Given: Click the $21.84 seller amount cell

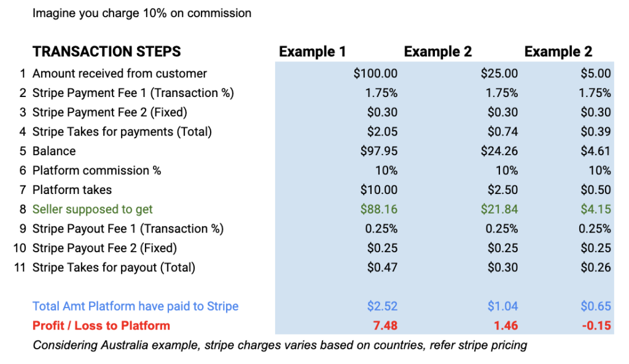Looking at the screenshot, I should 499,209.
